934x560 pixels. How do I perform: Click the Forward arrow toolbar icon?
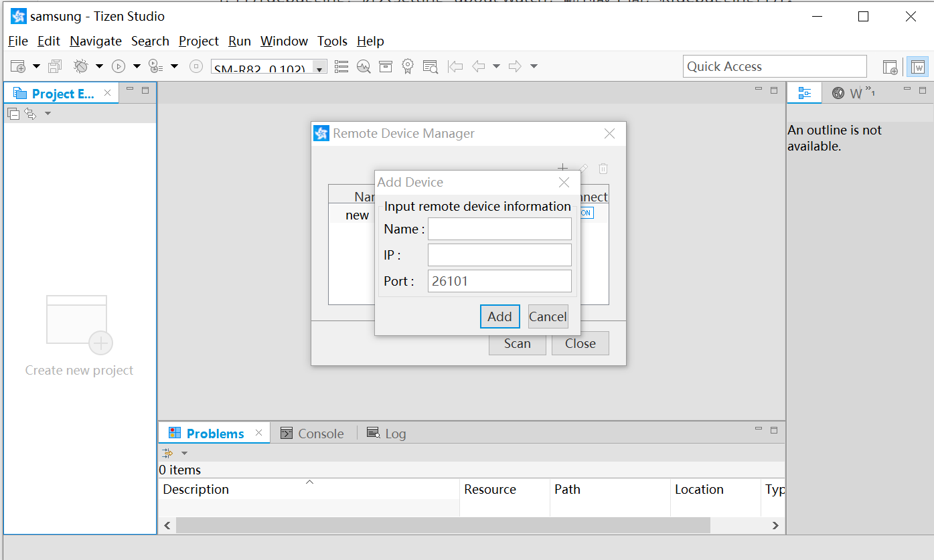click(x=515, y=66)
